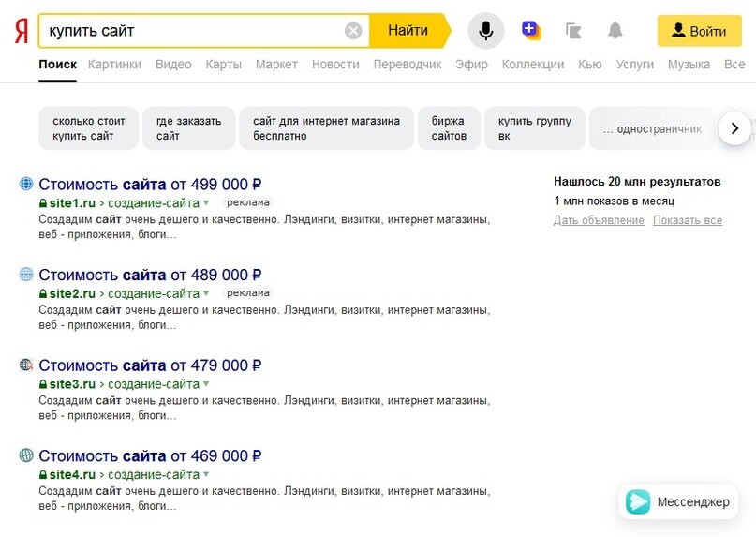Show more suggestions with right chevron
The height and width of the screenshot is (537, 756).
click(x=734, y=128)
